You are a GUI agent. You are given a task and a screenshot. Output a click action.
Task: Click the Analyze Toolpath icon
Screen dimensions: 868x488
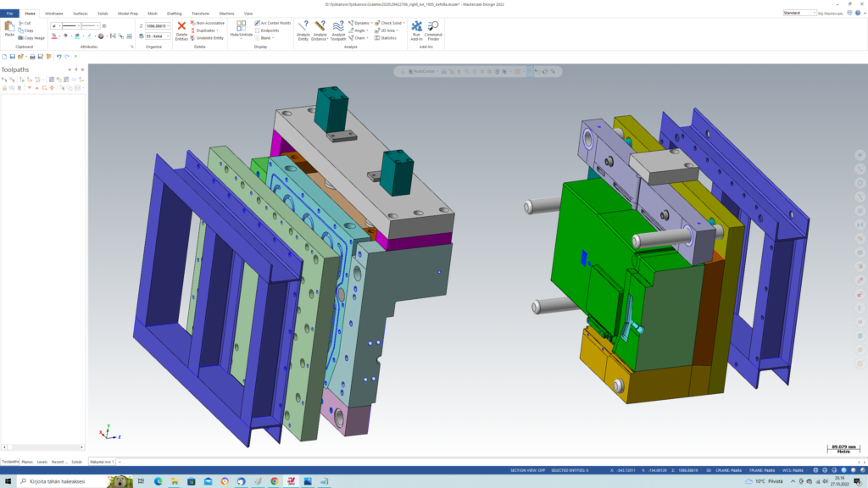tap(338, 27)
